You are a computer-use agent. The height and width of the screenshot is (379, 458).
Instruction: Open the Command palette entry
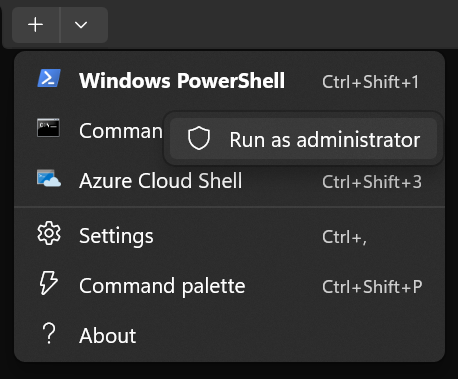(229, 286)
